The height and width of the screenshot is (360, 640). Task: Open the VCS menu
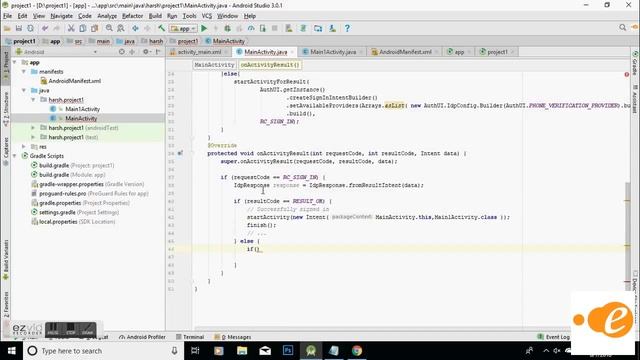click(x=207, y=16)
